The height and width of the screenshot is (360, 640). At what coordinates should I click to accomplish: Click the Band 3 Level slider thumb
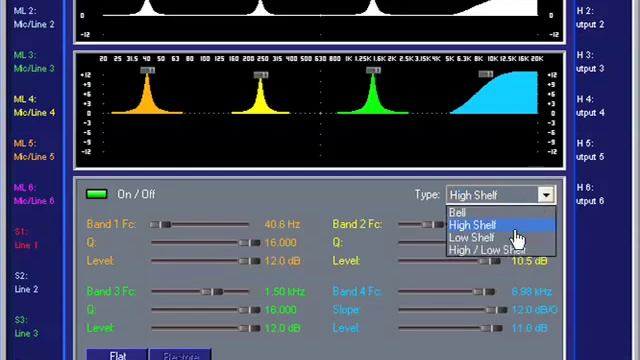(249, 328)
